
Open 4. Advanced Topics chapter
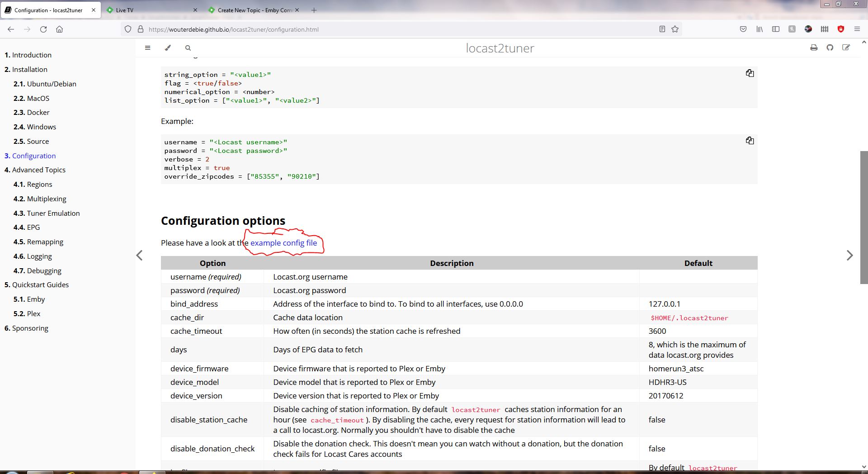click(x=35, y=170)
